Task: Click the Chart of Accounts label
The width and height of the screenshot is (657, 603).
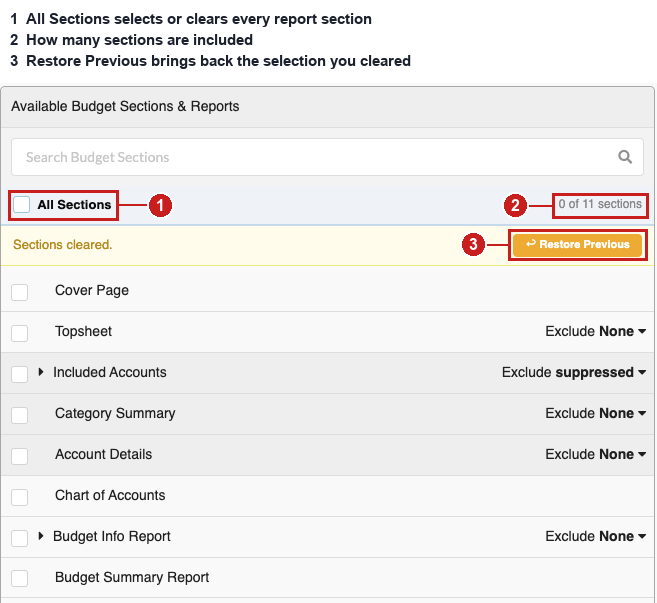Action: (110, 496)
